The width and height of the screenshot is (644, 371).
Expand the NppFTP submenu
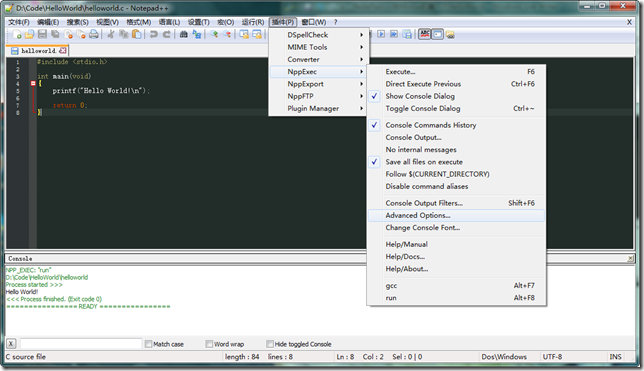tap(319, 96)
